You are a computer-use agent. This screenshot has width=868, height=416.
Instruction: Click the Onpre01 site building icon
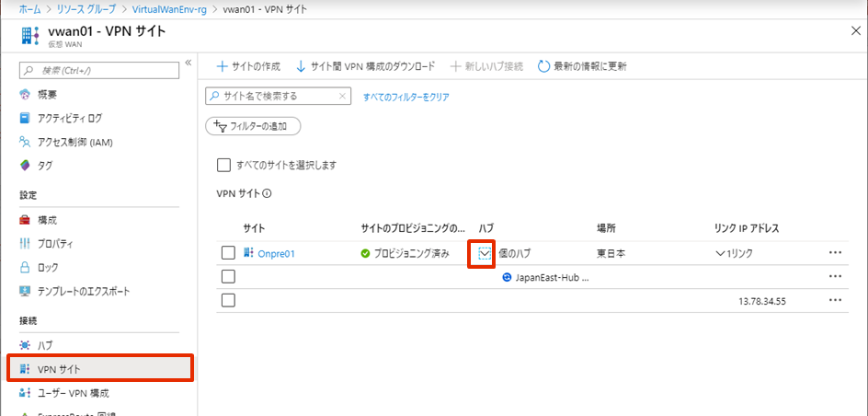click(x=248, y=253)
